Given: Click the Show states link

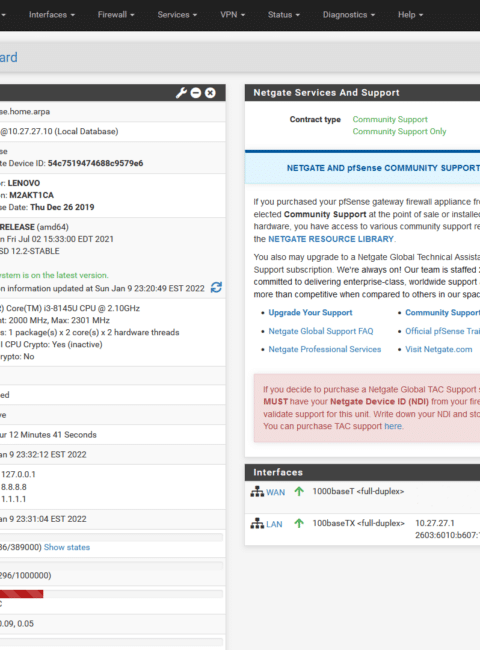Looking at the screenshot, I should point(67,547).
